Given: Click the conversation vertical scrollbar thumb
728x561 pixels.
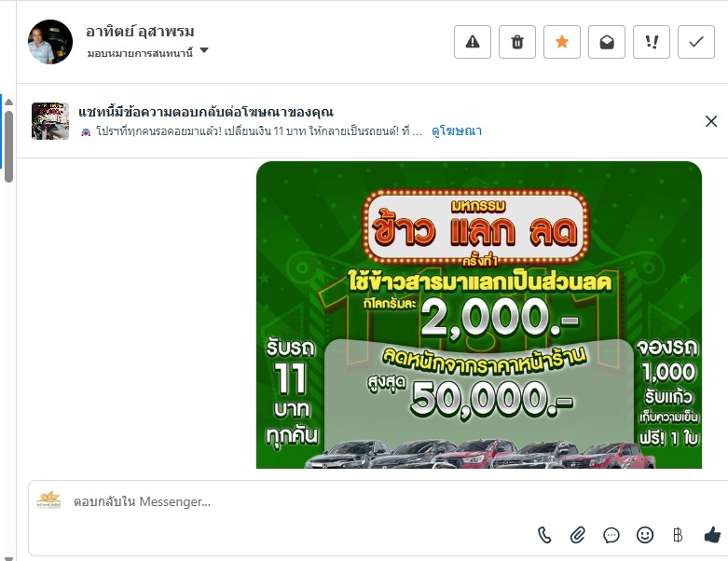Looking at the screenshot, I should point(8,146).
